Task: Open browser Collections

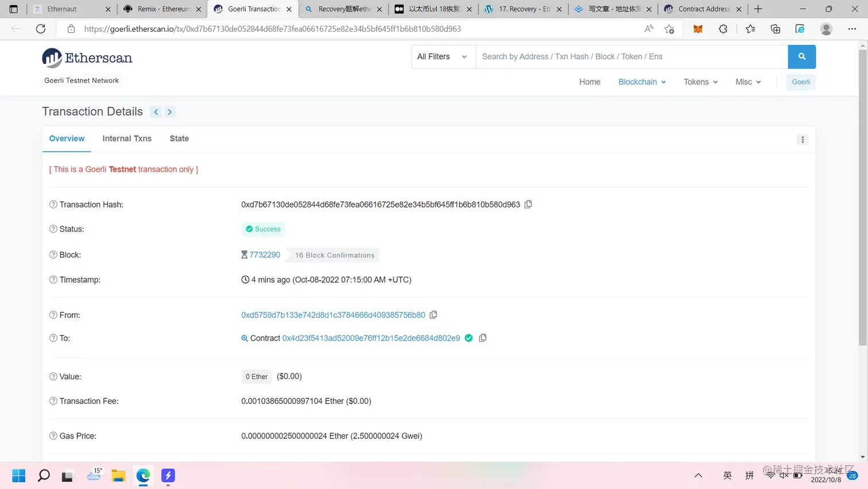Action: coord(775,29)
